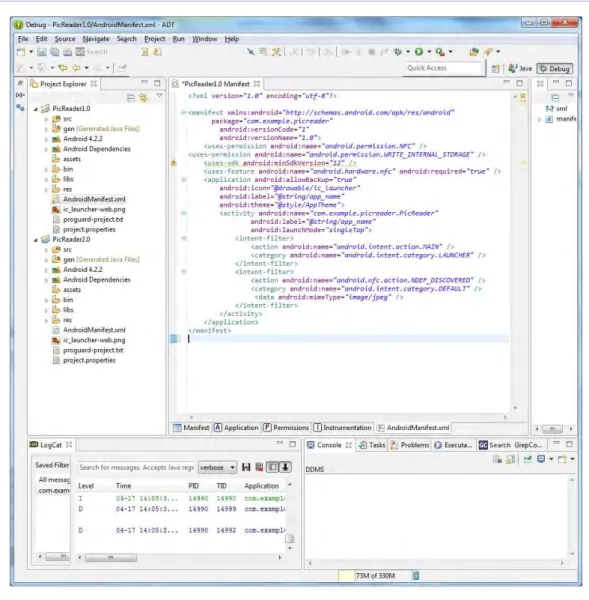The image size is (589, 600).
Task: Open the Debug launch bug icon
Action: pos(398,52)
